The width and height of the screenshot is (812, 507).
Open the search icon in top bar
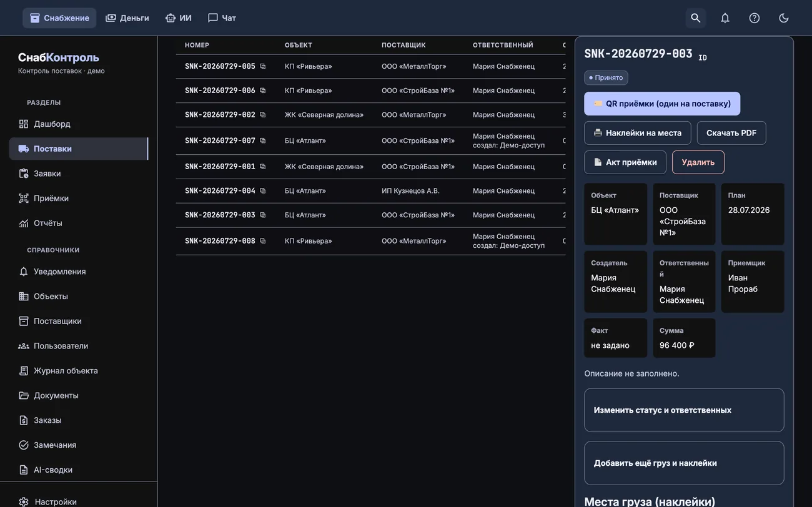coord(695,18)
